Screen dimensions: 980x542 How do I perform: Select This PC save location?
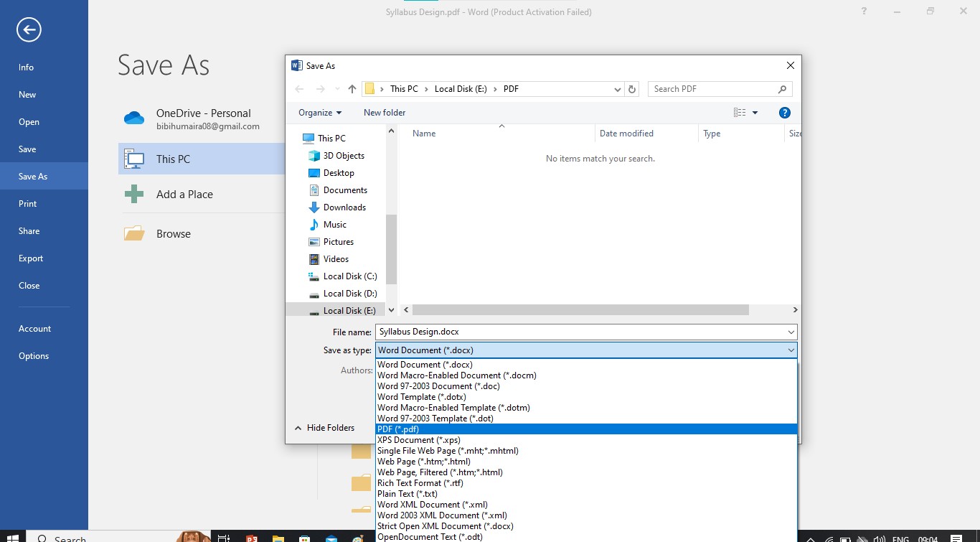pos(172,159)
